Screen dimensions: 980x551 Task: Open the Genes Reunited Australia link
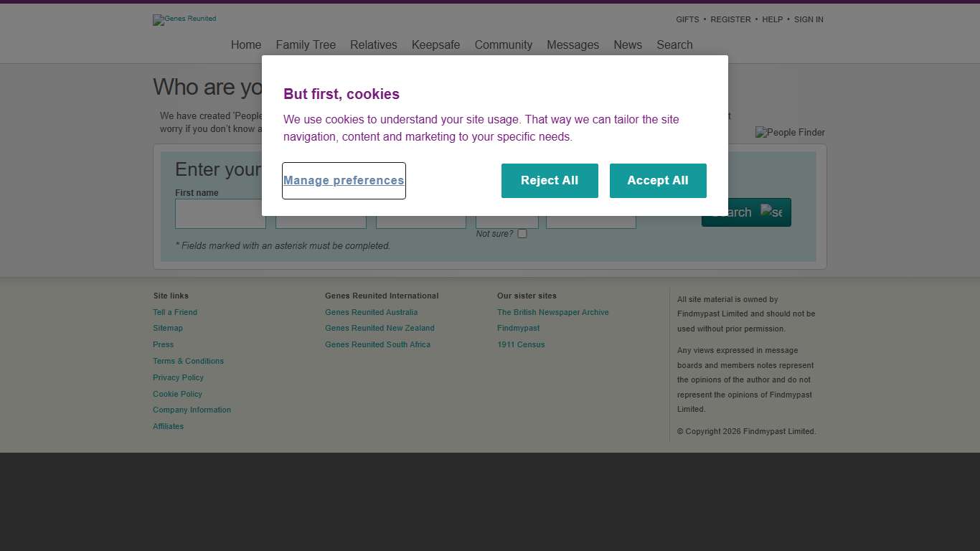(371, 312)
